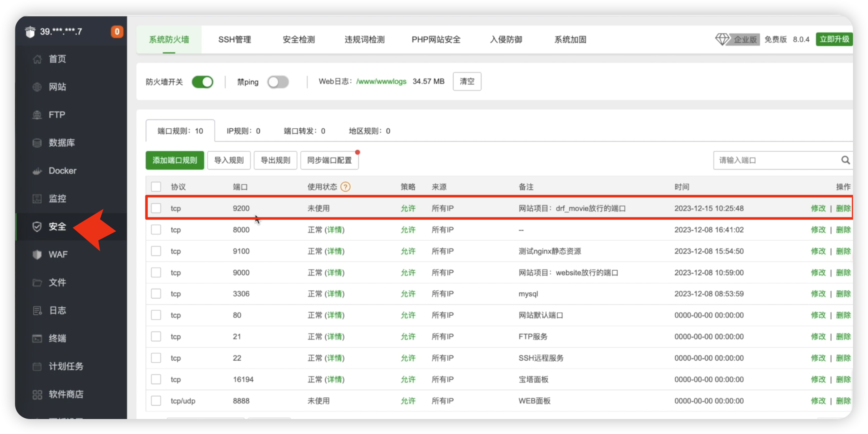
Task: Click the 数据库 database icon
Action: coord(37,143)
